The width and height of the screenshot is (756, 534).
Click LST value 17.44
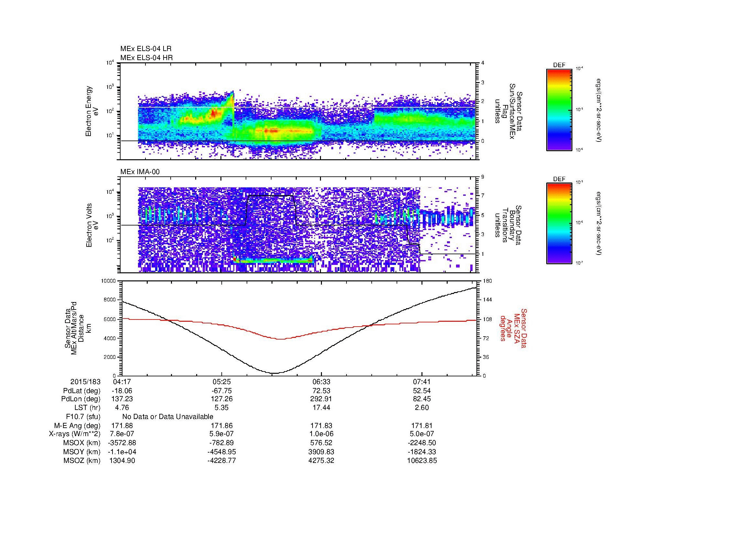321,408
